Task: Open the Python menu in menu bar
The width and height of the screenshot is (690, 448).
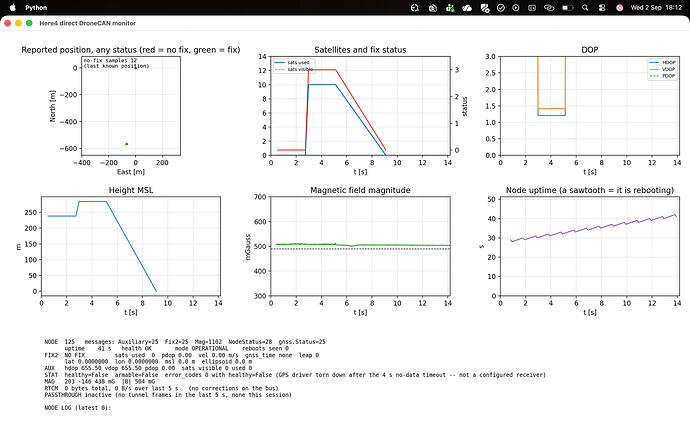Action: (36, 7)
